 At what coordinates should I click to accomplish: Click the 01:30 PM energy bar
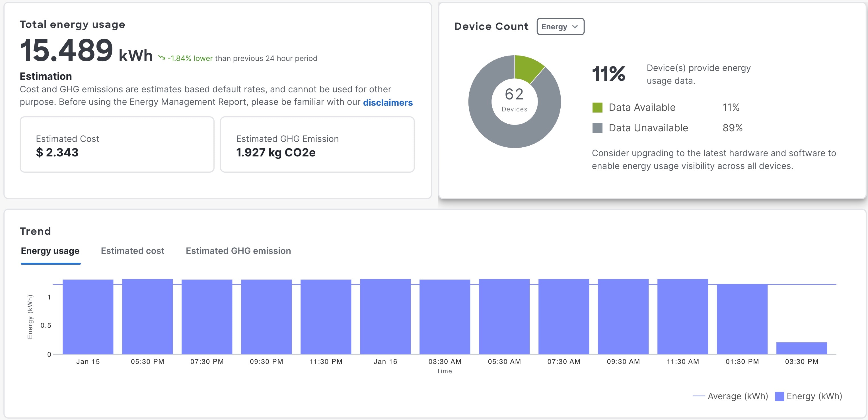click(x=742, y=319)
